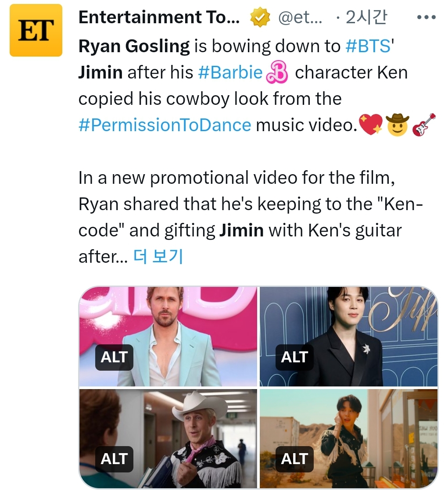Open ALT badge on cowboy Ken image

[x=114, y=459]
